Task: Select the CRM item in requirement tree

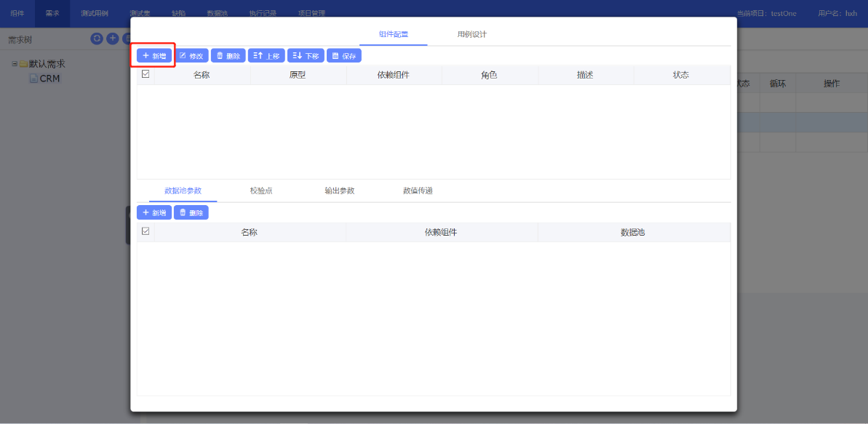Action: pyautogui.click(x=49, y=79)
